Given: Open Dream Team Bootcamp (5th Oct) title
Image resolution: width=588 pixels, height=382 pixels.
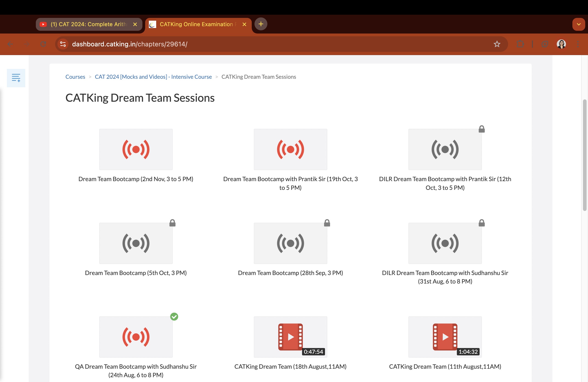Looking at the screenshot, I should (136, 273).
